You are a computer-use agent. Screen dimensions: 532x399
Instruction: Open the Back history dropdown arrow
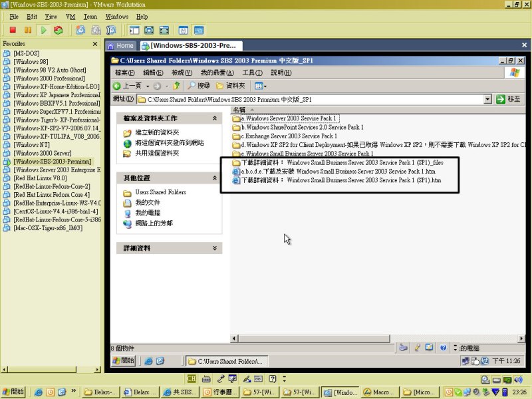[x=147, y=86]
